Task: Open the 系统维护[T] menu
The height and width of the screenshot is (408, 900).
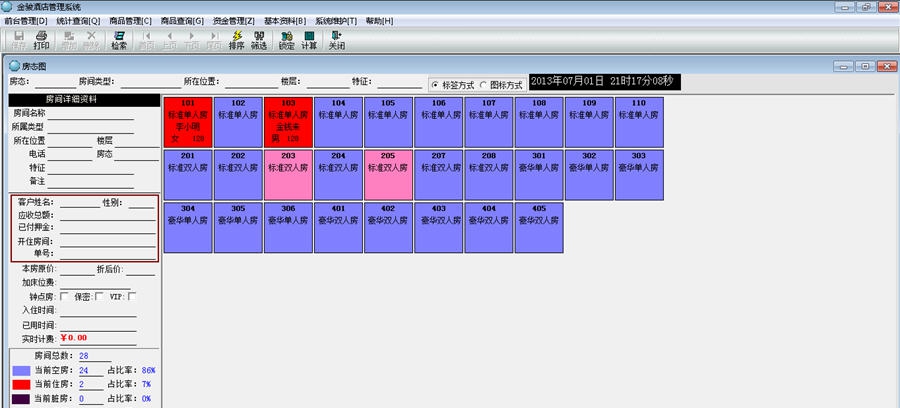Action: pos(336,21)
